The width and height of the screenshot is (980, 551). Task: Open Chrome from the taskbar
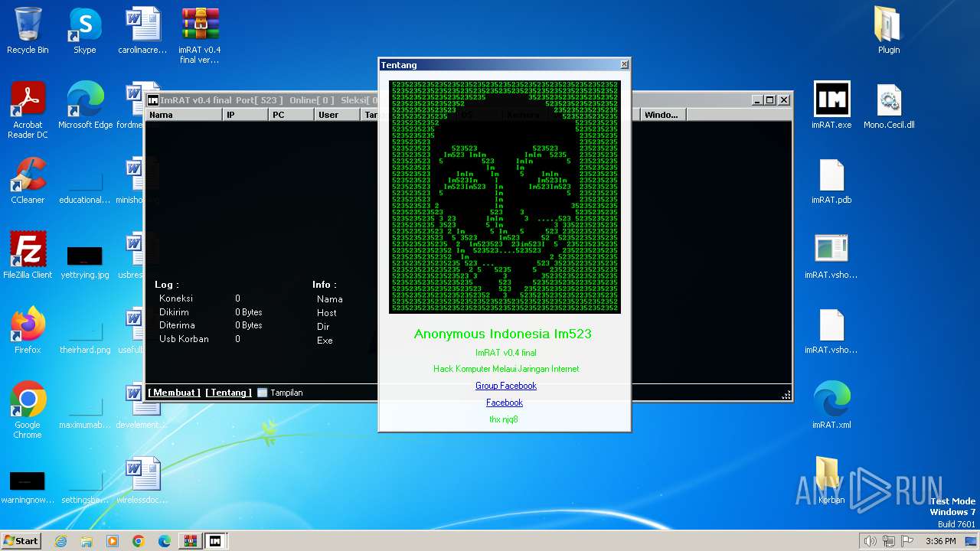[139, 541]
